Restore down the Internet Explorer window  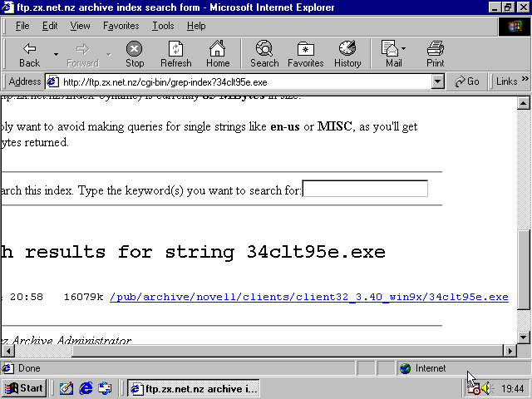tap(507, 7)
